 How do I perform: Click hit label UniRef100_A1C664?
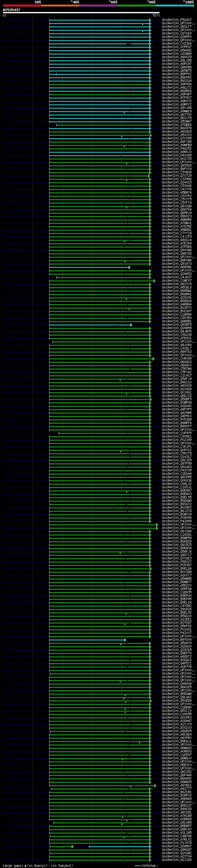pos(177,389)
